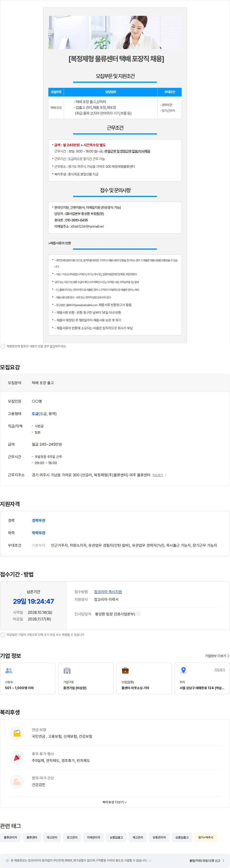Click the 황성환 팀장 (SB사업본부) contact name
This screenshot has width=230, height=868.
tap(115, 614)
